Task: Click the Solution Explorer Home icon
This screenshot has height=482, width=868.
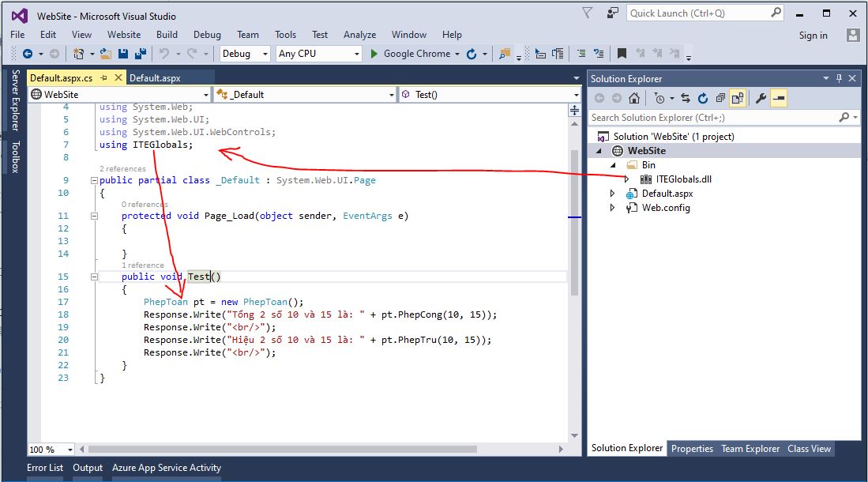Action: click(x=634, y=99)
